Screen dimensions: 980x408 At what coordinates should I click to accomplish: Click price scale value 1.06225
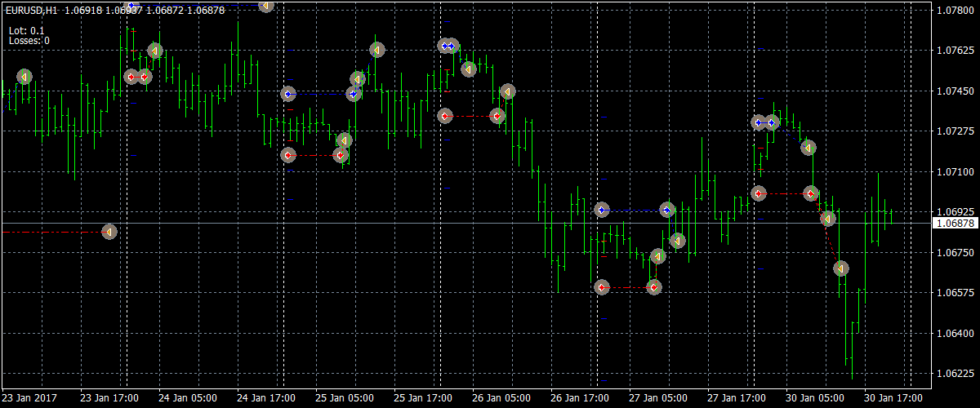point(955,374)
